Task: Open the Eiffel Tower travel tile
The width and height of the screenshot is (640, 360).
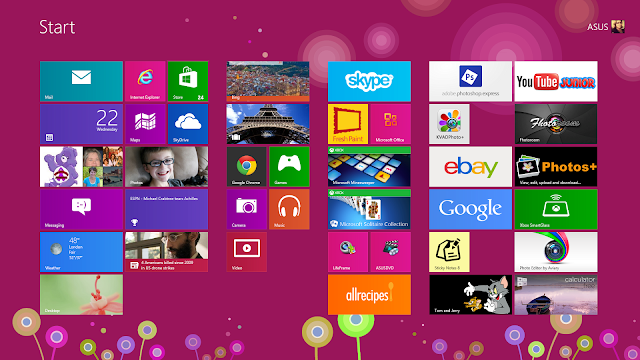Action: pos(268,124)
